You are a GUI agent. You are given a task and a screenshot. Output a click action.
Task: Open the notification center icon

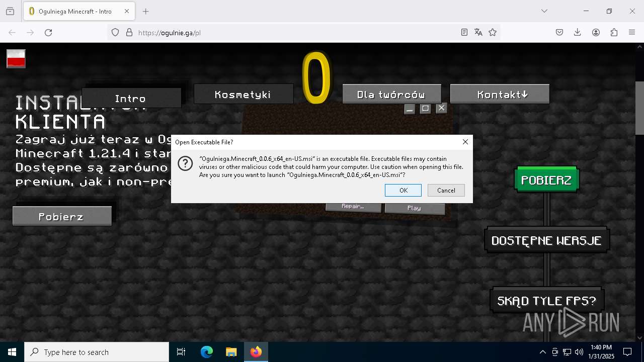[628, 352]
